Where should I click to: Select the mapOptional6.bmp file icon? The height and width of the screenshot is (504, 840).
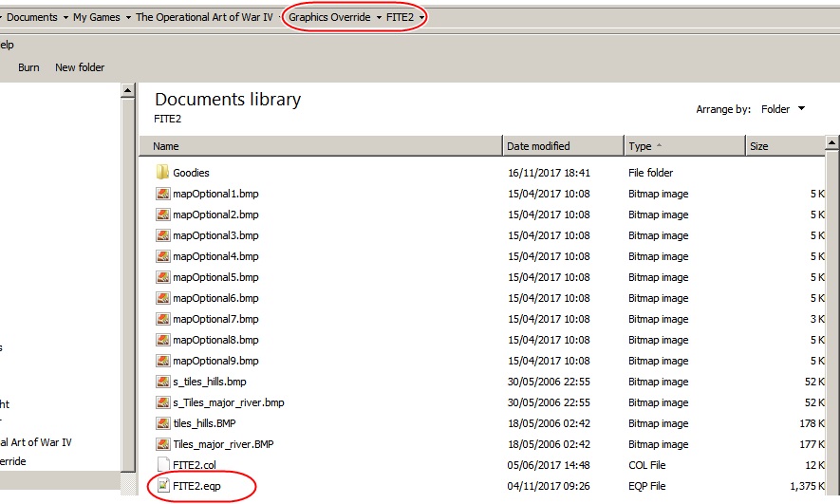click(163, 298)
